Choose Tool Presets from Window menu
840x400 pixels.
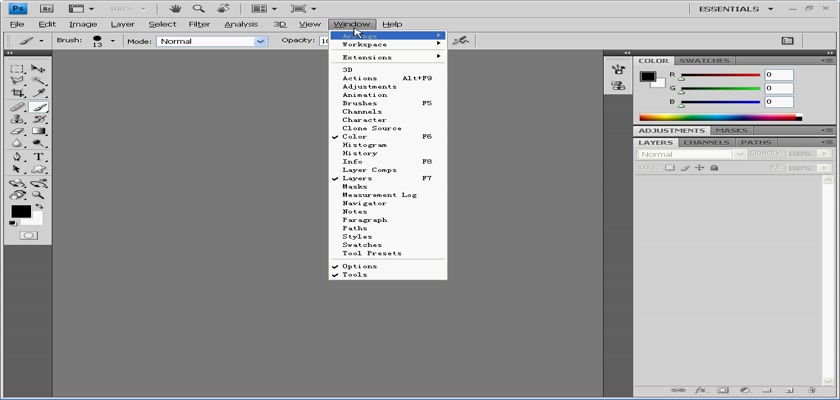[x=387, y=253]
